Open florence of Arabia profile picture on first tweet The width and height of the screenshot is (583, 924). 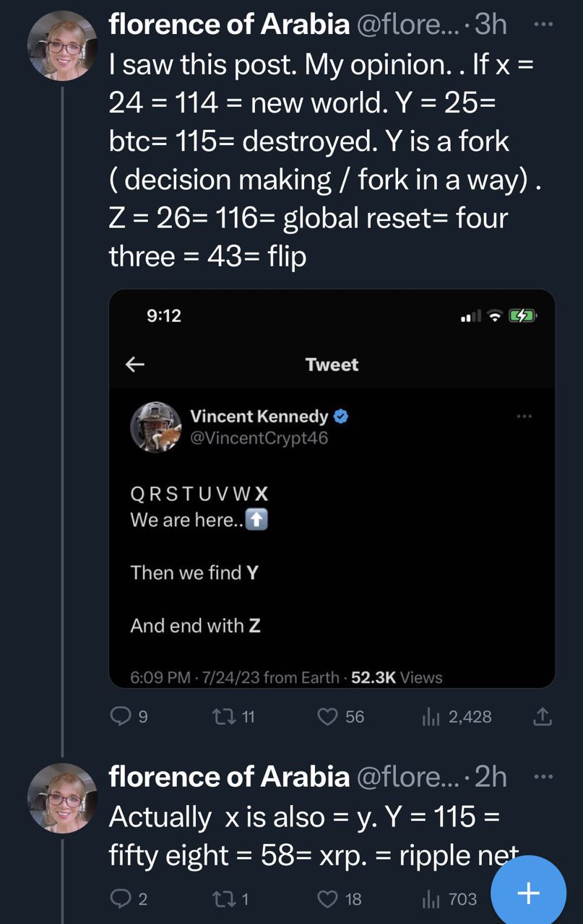pyautogui.click(x=62, y=46)
